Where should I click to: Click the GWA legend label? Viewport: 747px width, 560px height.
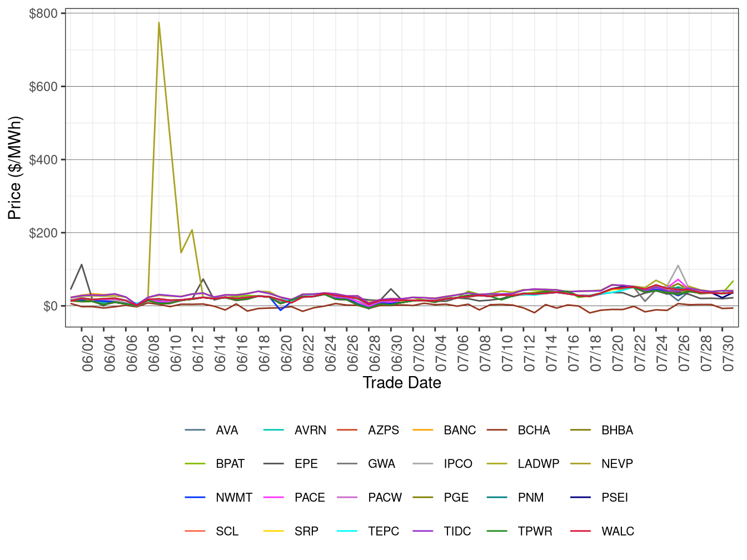pyautogui.click(x=381, y=464)
